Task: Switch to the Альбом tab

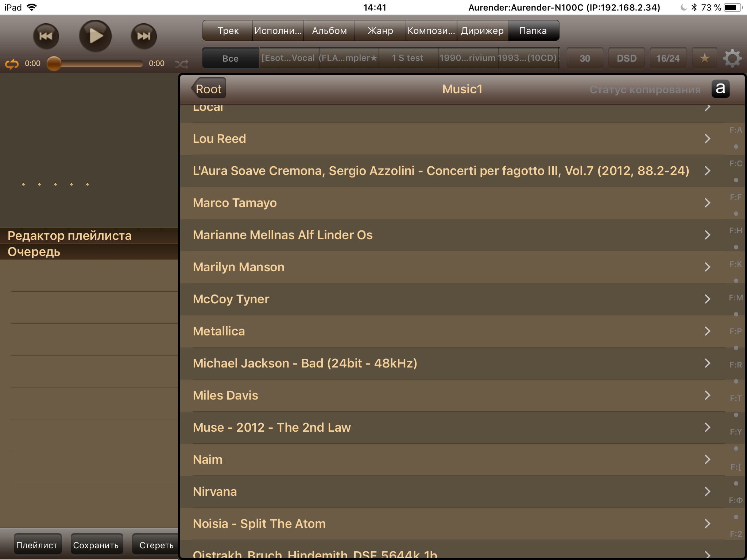Action: coord(329,31)
